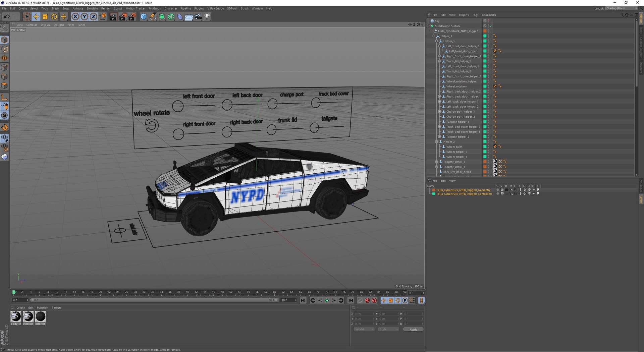Toggle Z axis lock
Screen dimensions: 644x352
[x=93, y=16]
